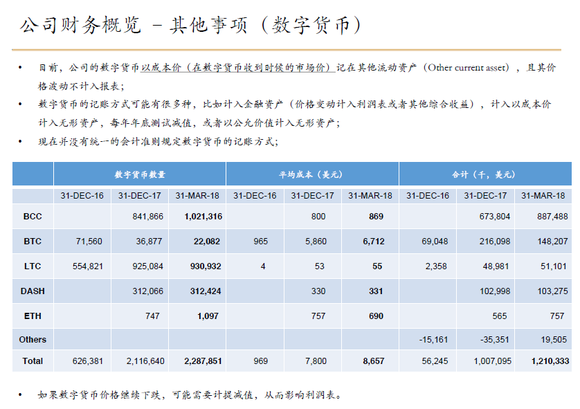Select the BTC average cost cell 6,712
Viewport: 580px width, 409px height.
click(x=373, y=241)
